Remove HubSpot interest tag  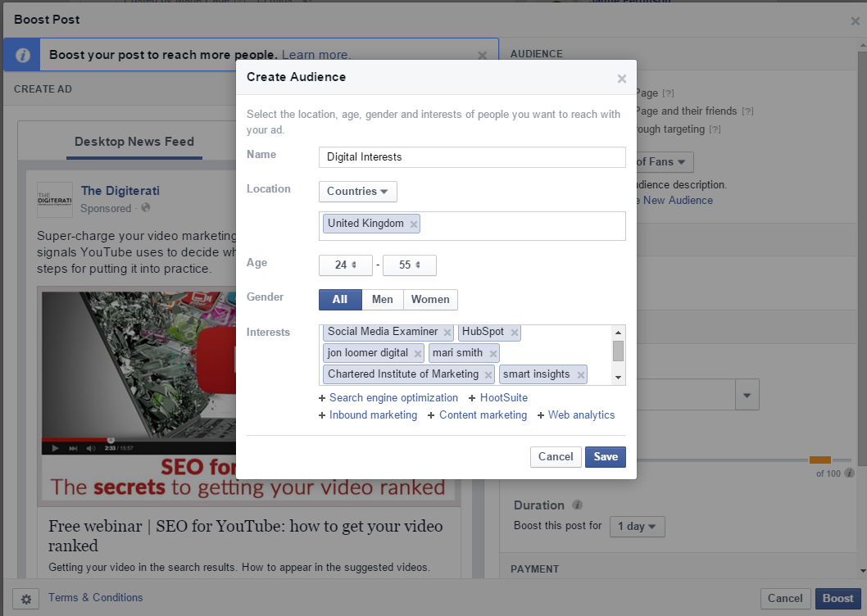[515, 333]
